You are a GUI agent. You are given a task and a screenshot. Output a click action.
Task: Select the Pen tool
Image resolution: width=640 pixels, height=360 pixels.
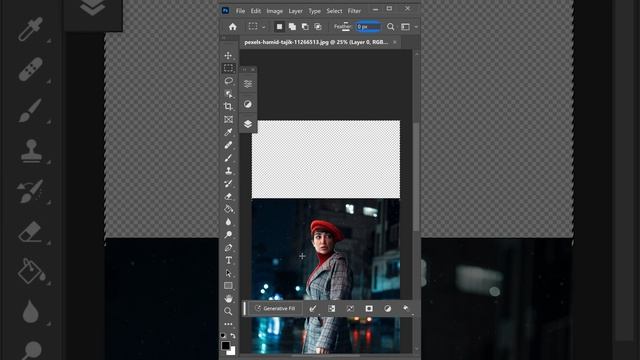(x=228, y=248)
